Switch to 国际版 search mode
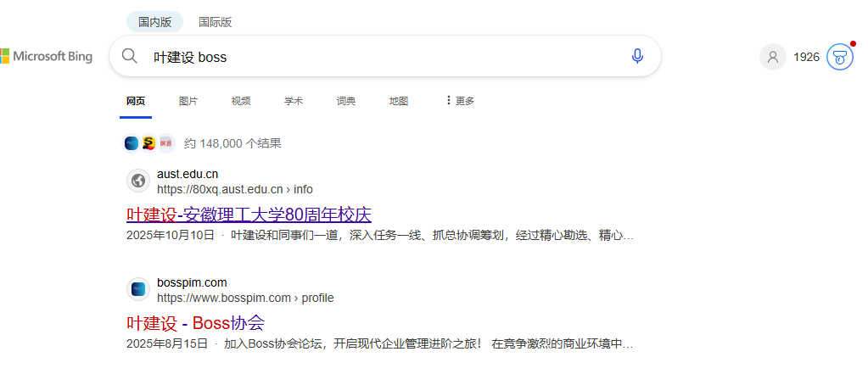This screenshot has width=868, height=385. tap(215, 22)
